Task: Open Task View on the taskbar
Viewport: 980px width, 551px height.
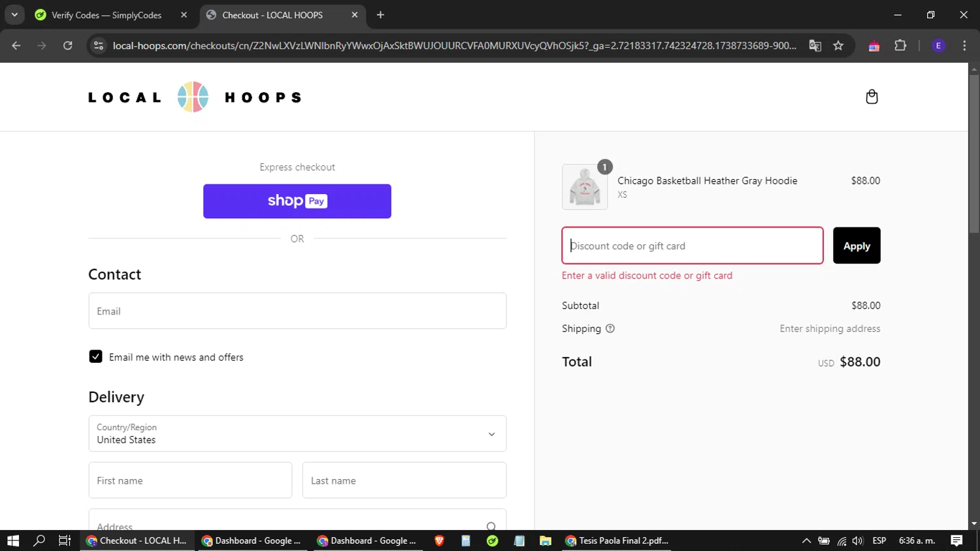Action: tap(65, 541)
